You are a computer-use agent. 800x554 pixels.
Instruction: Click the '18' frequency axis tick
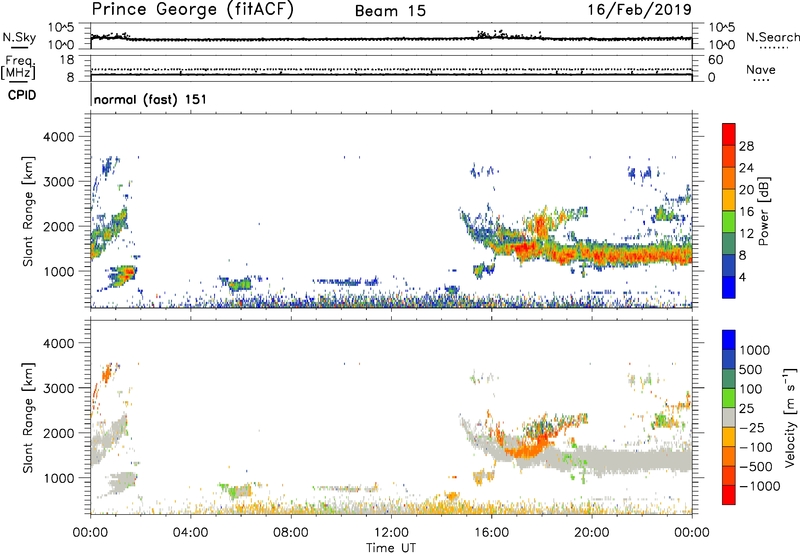click(x=67, y=60)
